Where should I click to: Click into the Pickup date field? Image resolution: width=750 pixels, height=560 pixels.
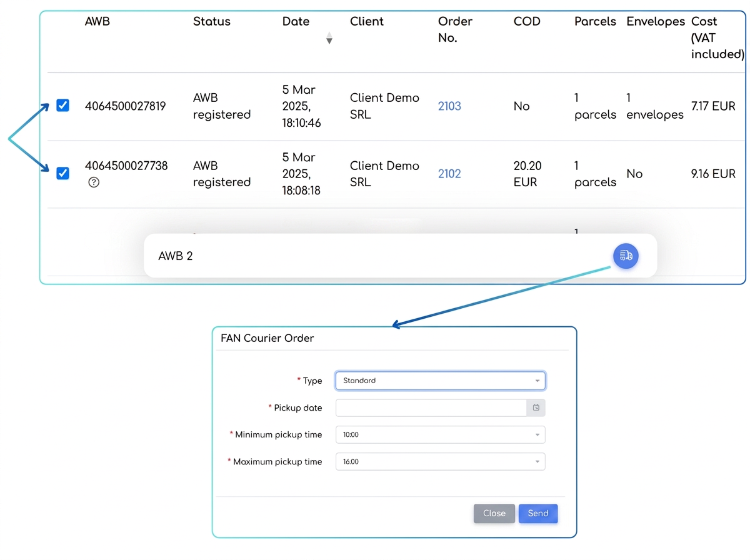click(431, 407)
